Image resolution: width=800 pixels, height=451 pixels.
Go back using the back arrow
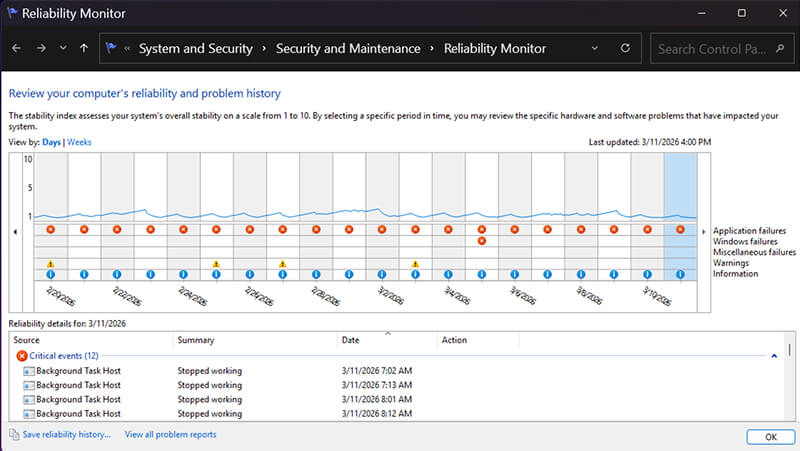tap(16, 48)
